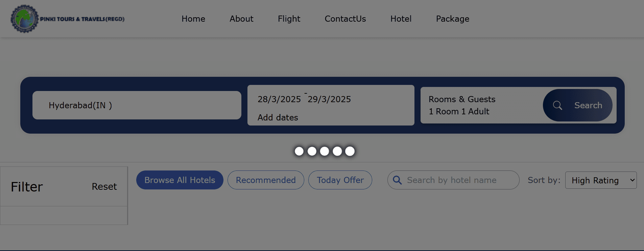Select the fifth carousel dot
Screen dimensions: 644x251
350,151
